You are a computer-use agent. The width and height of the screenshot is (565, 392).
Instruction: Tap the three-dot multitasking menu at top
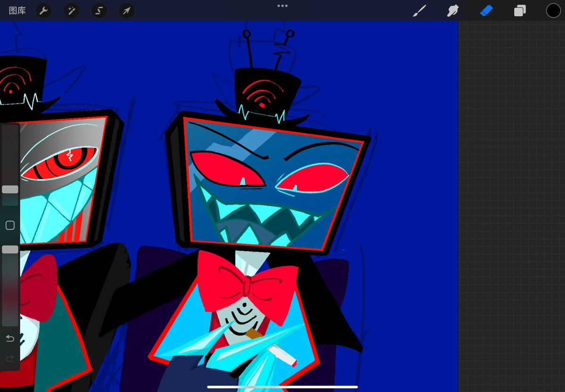pos(282,6)
